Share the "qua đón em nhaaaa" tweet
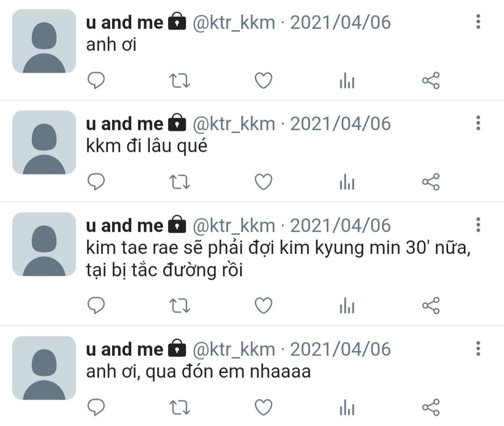The height and width of the screenshot is (426, 504). tap(431, 407)
